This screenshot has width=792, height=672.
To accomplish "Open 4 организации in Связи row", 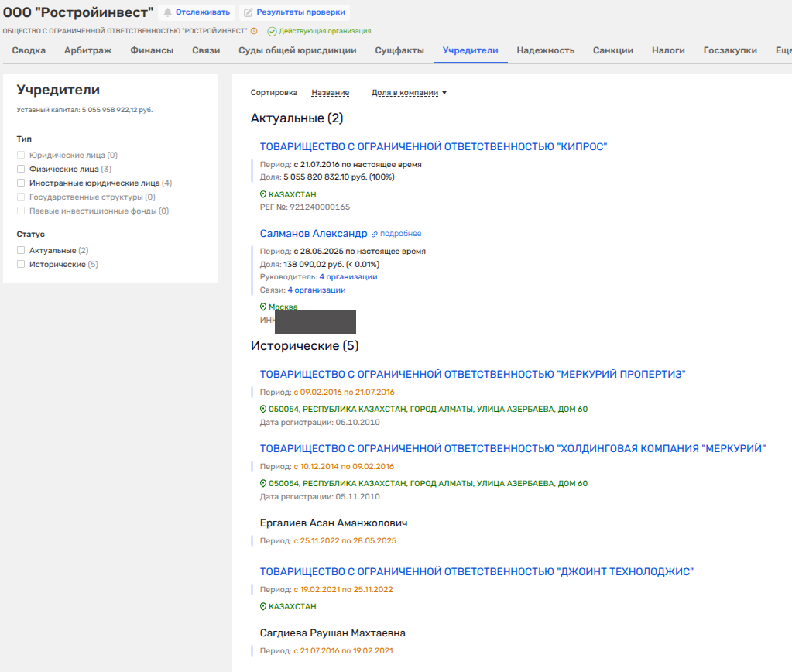I will [x=317, y=290].
